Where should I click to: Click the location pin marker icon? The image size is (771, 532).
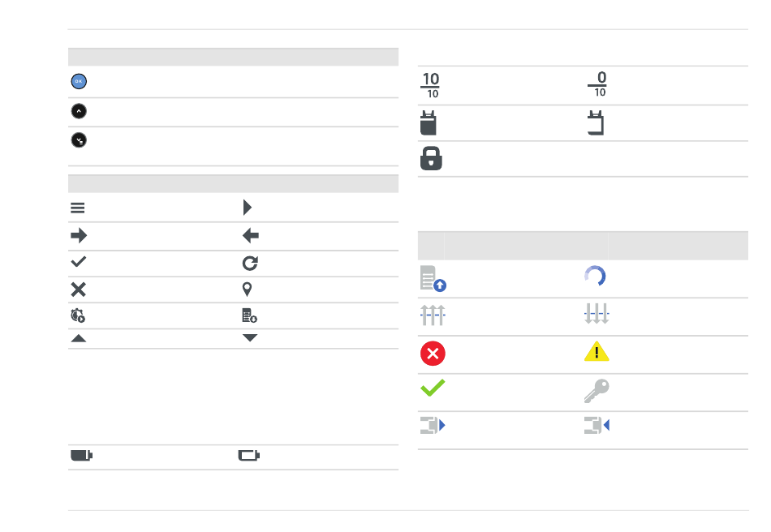tap(248, 290)
